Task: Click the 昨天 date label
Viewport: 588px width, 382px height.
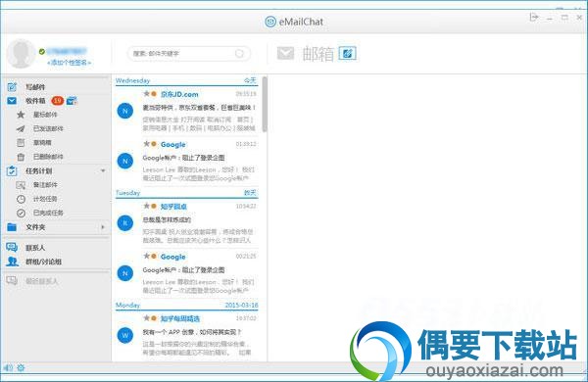Action: tap(250, 193)
